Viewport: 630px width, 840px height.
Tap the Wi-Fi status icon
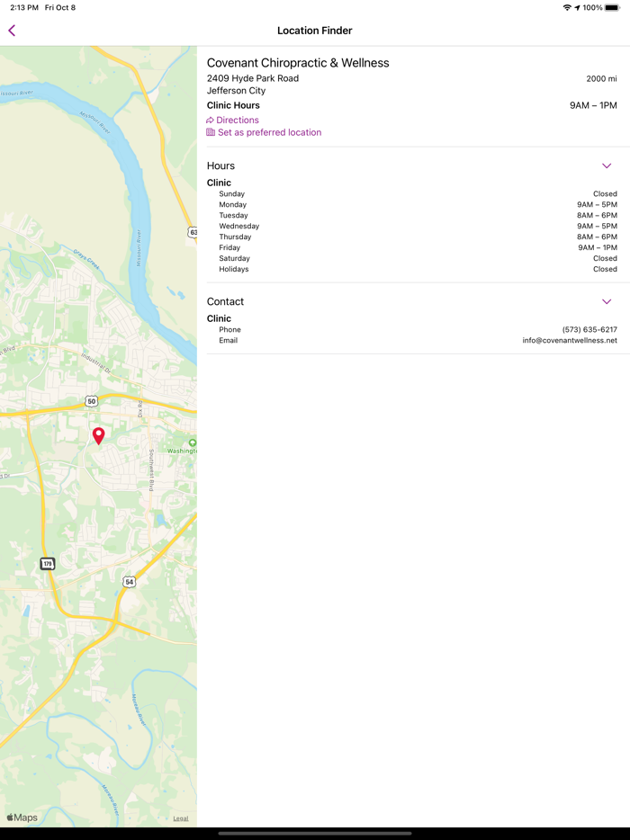[567, 7]
